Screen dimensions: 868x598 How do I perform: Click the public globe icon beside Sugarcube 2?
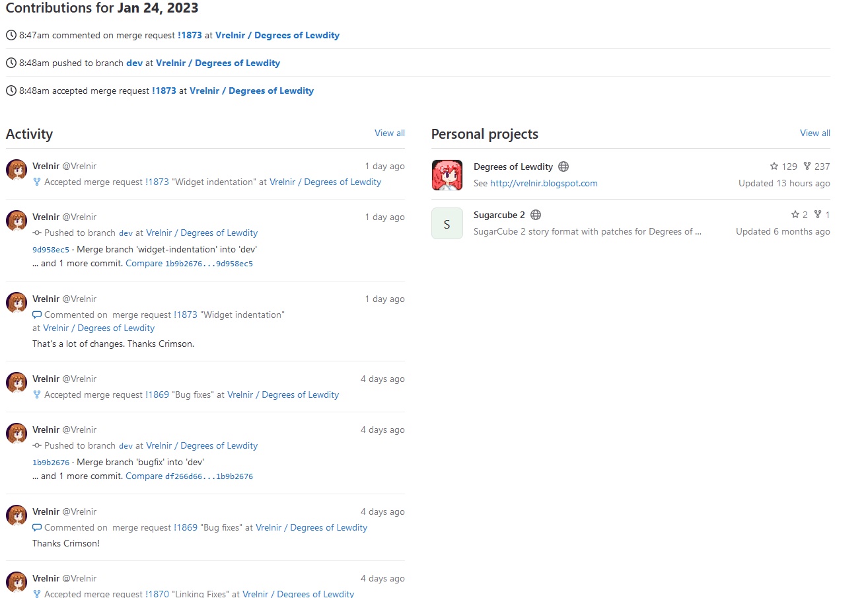click(536, 215)
